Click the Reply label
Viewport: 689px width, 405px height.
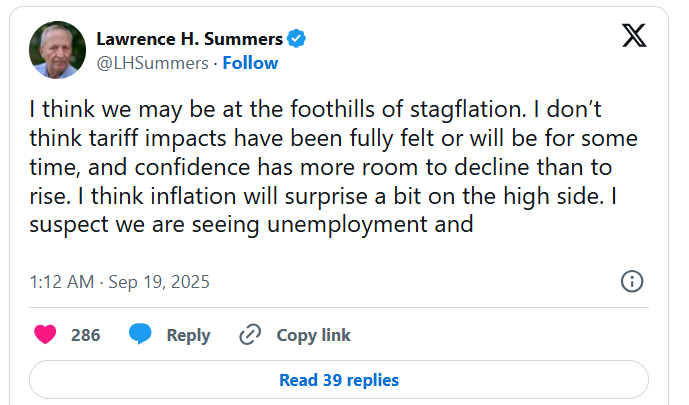(188, 335)
